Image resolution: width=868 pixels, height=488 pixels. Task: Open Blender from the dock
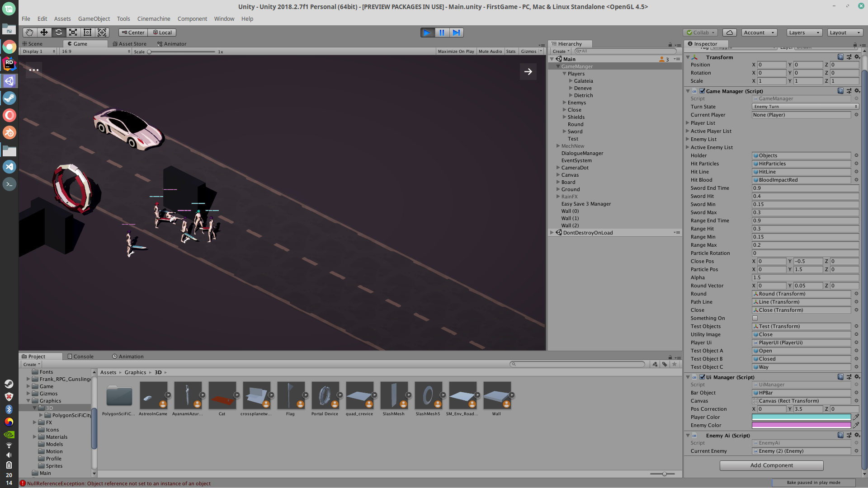pos(9,132)
